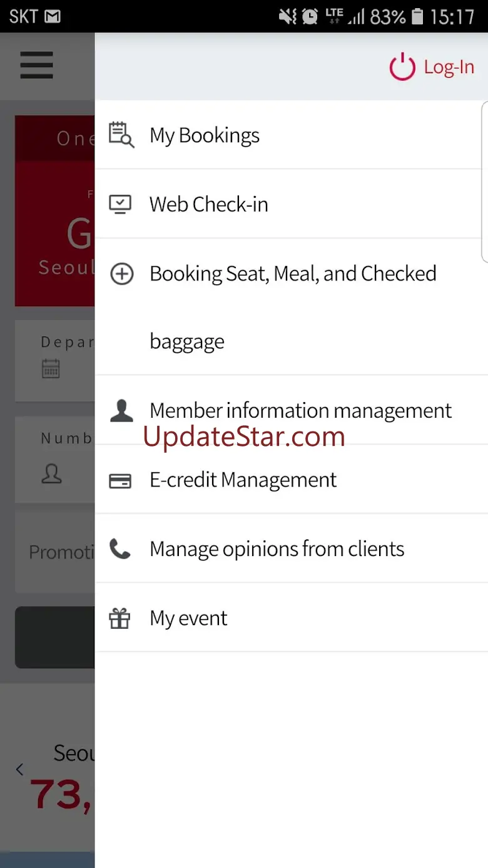Tap the My Bookings search-calendar icon

coord(121,135)
